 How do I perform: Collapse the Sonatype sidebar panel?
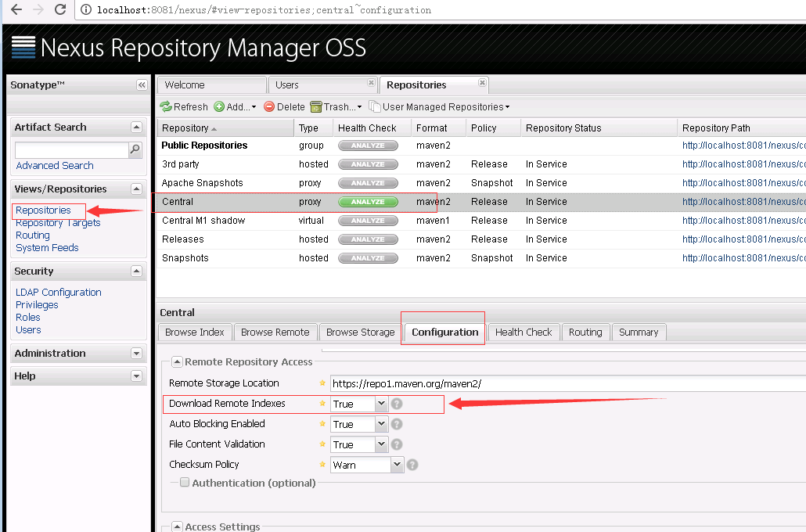(142, 84)
